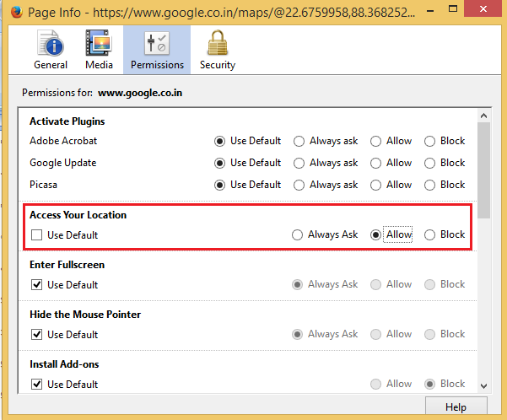Minimize the Page Info window
The image size is (507, 420).
point(430,11)
